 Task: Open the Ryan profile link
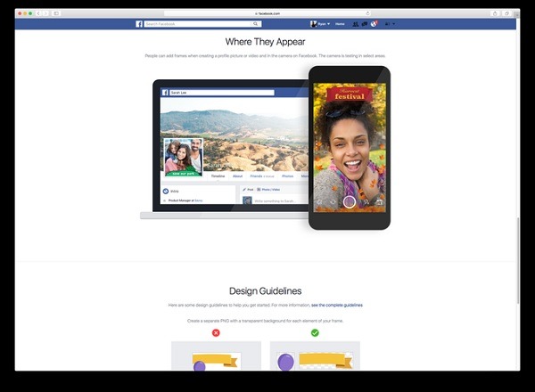click(x=322, y=24)
